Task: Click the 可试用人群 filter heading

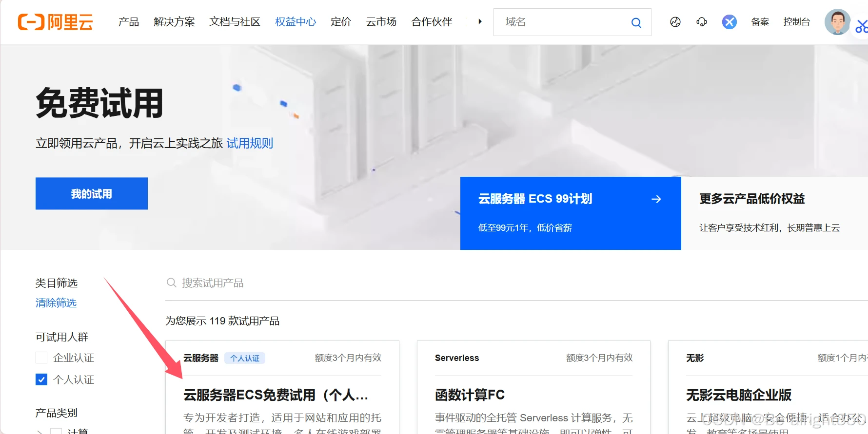Action: 62,337
